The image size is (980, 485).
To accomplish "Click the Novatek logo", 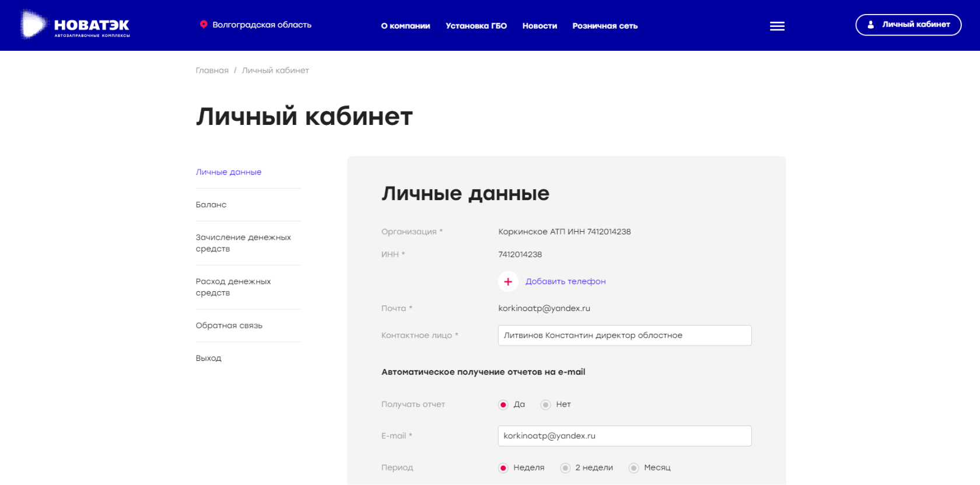I will [x=75, y=25].
